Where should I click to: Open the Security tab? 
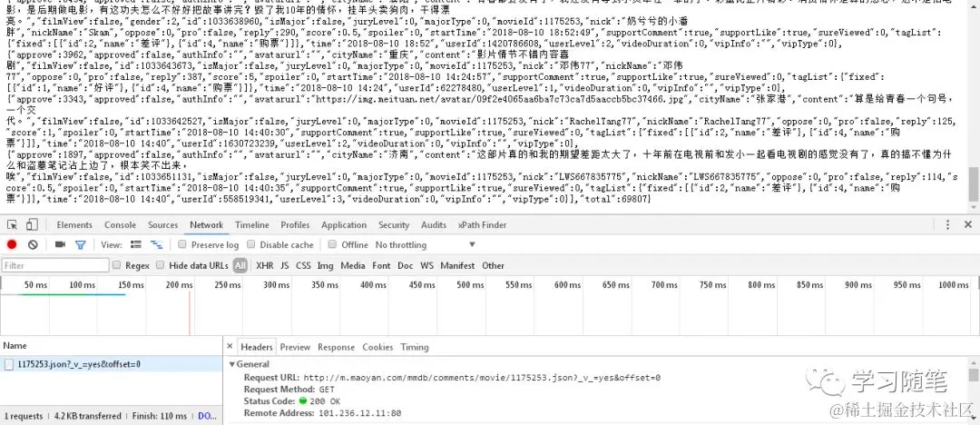pyautogui.click(x=394, y=224)
